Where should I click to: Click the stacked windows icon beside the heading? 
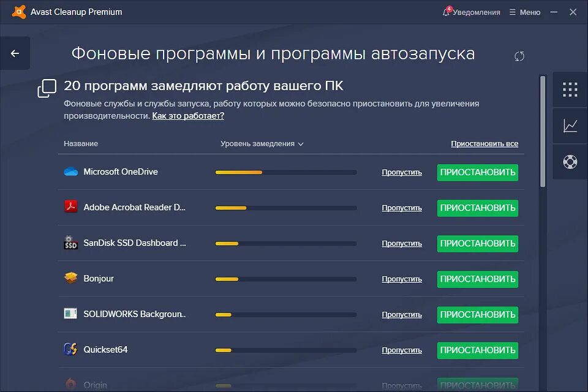[47, 88]
